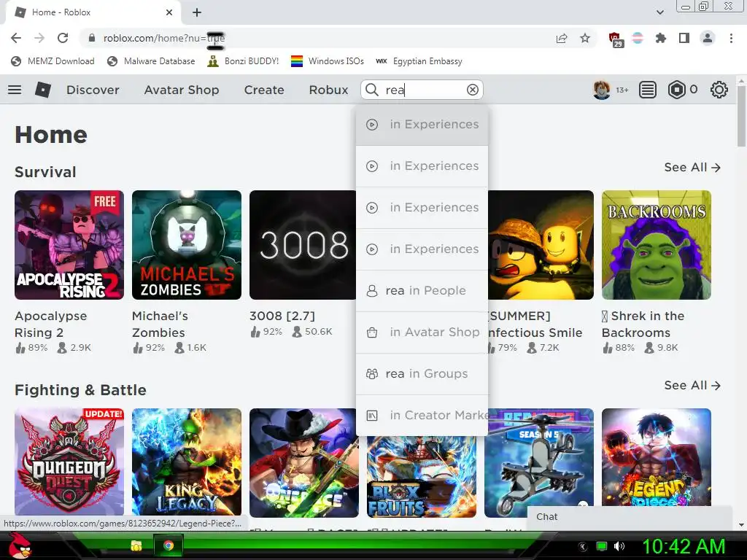The image size is (747, 560).
Task: Open the King Legacy thumbnail
Action: coord(187,462)
